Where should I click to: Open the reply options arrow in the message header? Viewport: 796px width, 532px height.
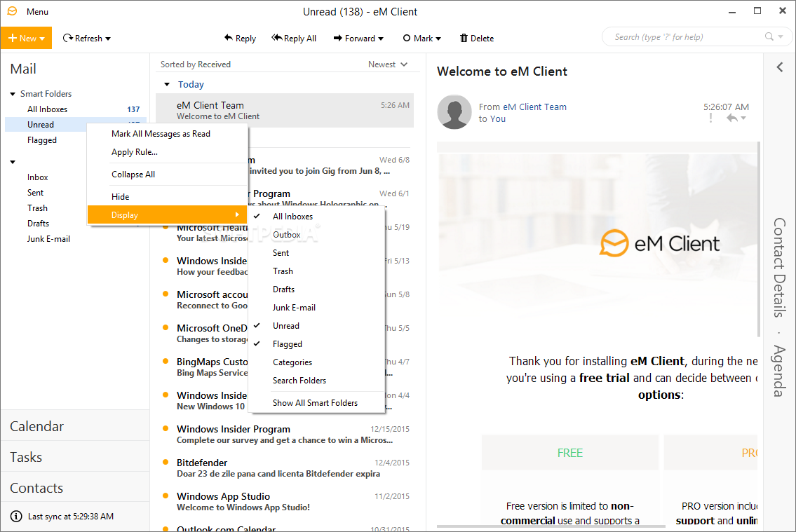743,118
